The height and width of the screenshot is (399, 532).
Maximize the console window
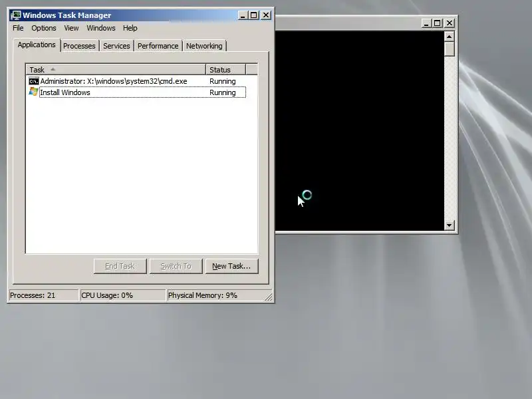click(x=438, y=23)
